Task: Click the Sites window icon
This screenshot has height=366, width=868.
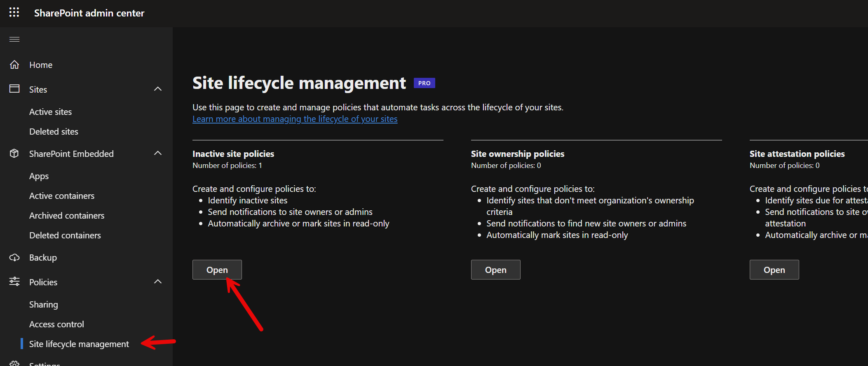Action: point(14,89)
